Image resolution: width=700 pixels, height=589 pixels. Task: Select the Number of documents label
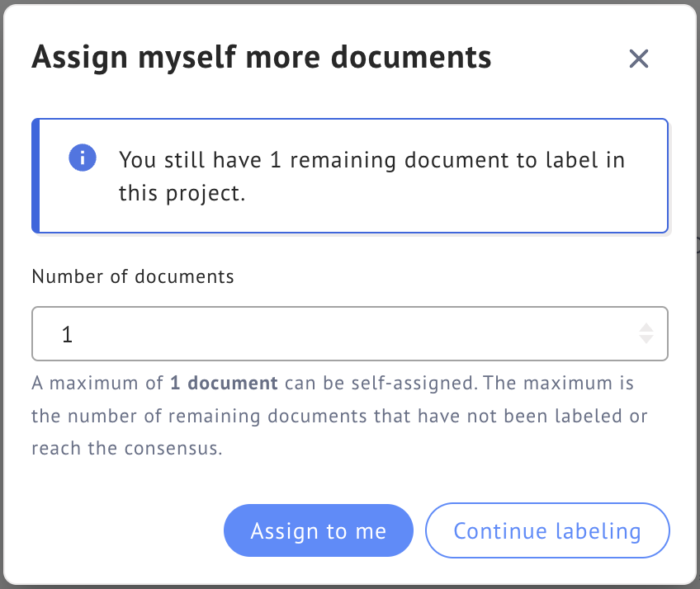133,276
